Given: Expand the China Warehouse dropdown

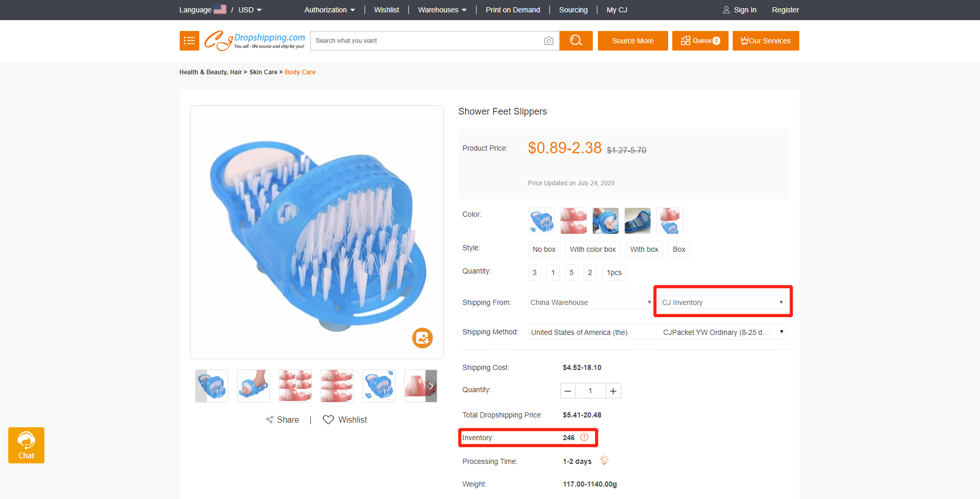Looking at the screenshot, I should (590, 302).
